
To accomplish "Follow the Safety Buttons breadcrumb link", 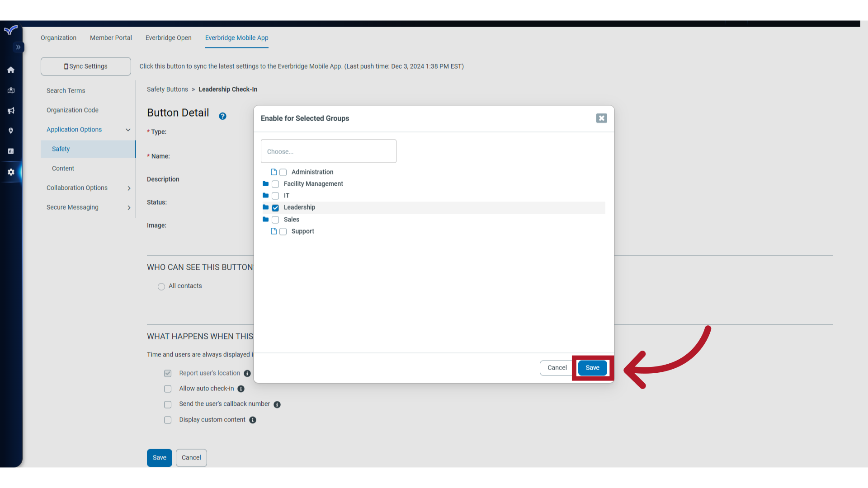I will pyautogui.click(x=167, y=89).
